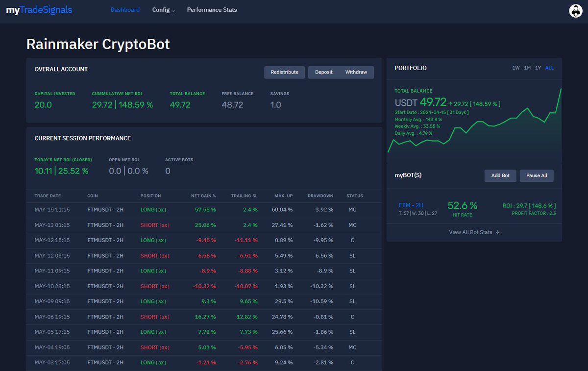Click the 10.11 | 25.52 % today's ROI
The width and height of the screenshot is (588, 371).
[61, 171]
